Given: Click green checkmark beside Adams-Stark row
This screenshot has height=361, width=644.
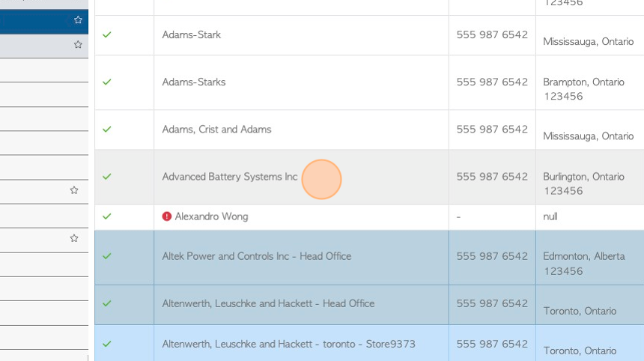Looking at the screenshot, I should click(x=107, y=35).
